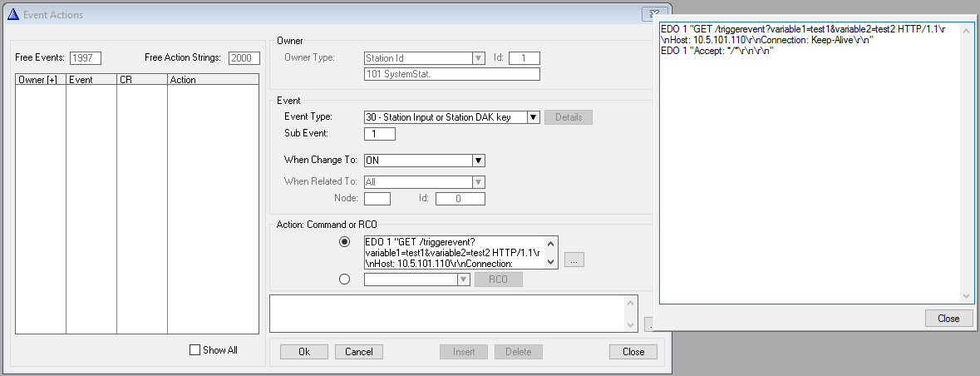Open the RCO selection dropdown
The height and width of the screenshot is (376, 980).
[463, 280]
